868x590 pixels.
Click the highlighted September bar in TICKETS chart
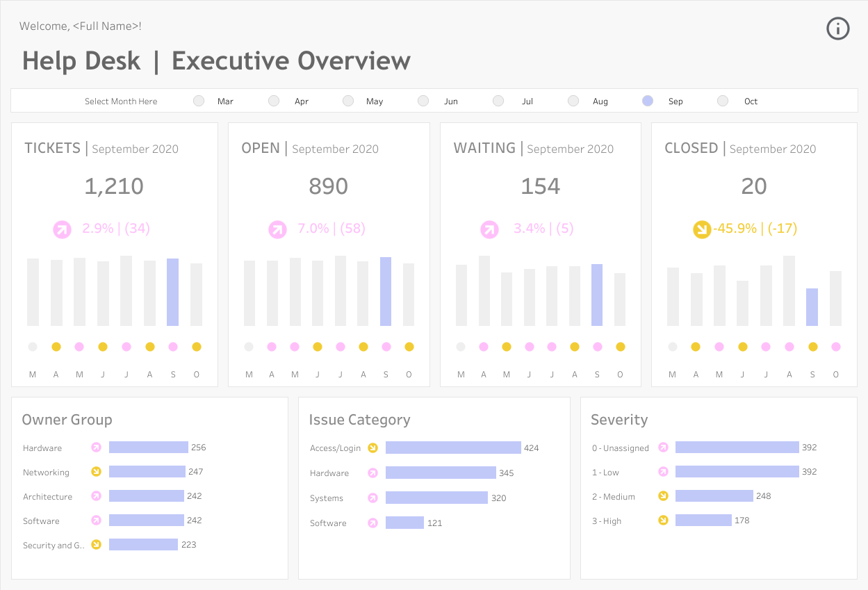(x=173, y=293)
